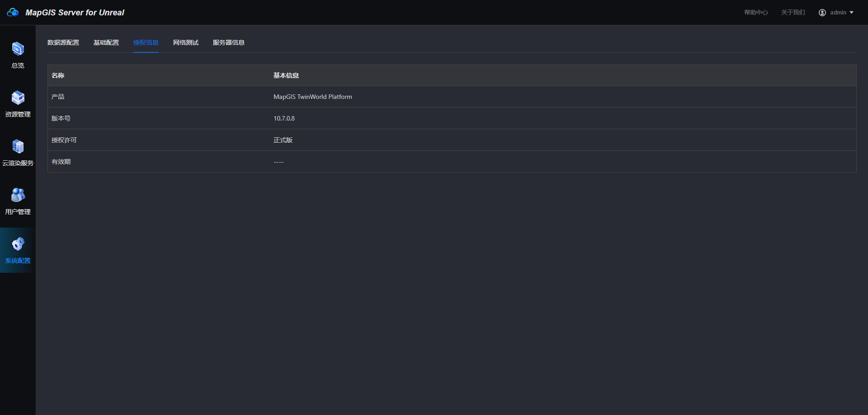Click the MapGIS Server for Unreal title
This screenshot has width=868, height=415.
[75, 13]
